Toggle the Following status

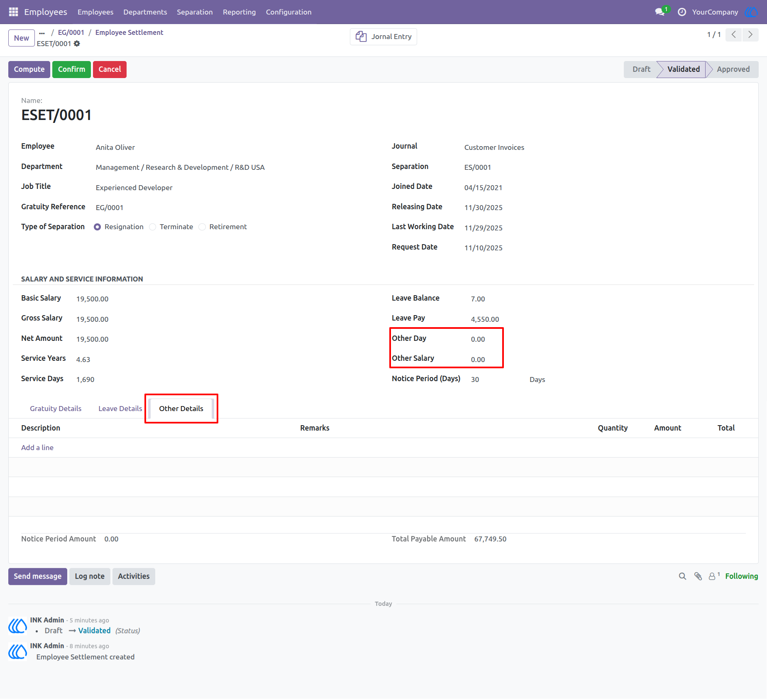(742, 576)
